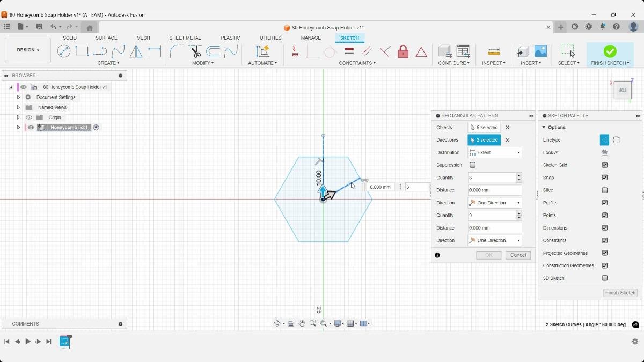Click the ViewCube in the corner
The width and height of the screenshot is (644, 362).
coord(622,90)
